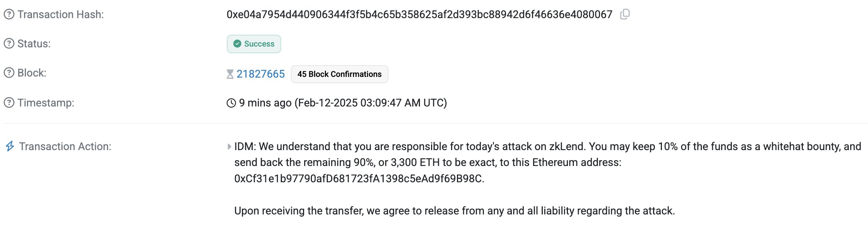868x227 pixels.
Task: Click the Success status badge
Action: [x=254, y=44]
